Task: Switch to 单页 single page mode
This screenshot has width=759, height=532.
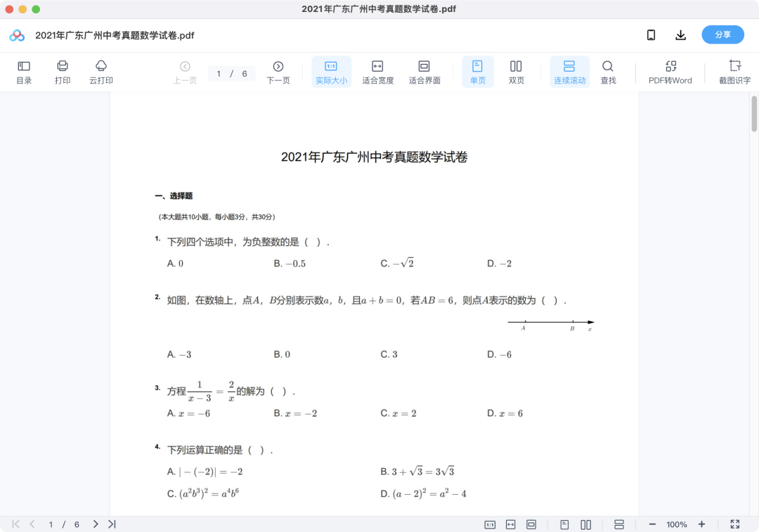Action: pyautogui.click(x=478, y=72)
